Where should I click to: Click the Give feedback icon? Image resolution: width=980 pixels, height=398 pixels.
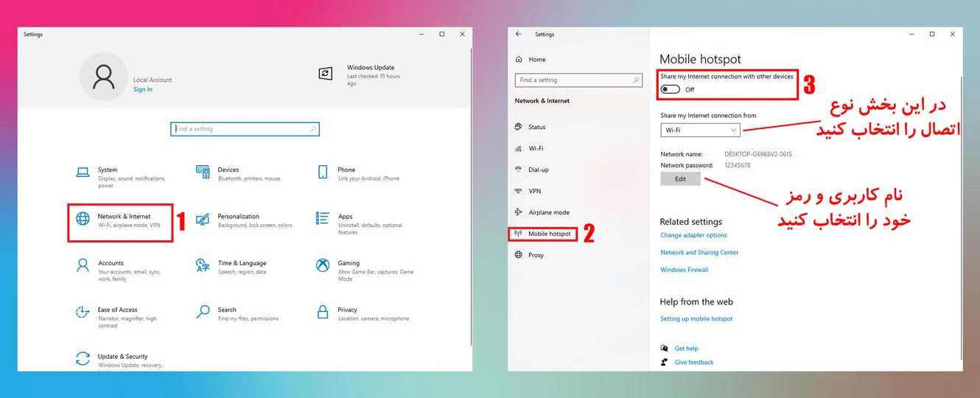click(x=665, y=362)
